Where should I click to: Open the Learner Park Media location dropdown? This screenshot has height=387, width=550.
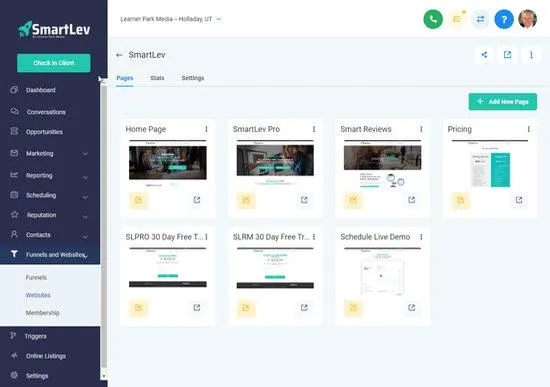click(171, 19)
